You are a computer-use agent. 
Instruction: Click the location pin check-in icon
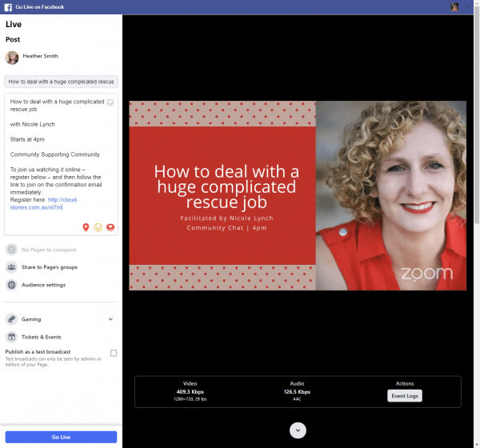click(86, 227)
